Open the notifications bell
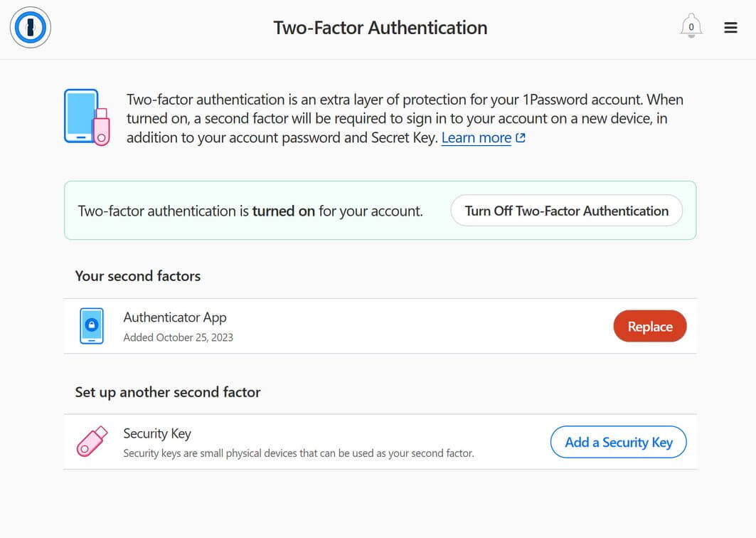The height and width of the screenshot is (538, 756). [x=691, y=26]
